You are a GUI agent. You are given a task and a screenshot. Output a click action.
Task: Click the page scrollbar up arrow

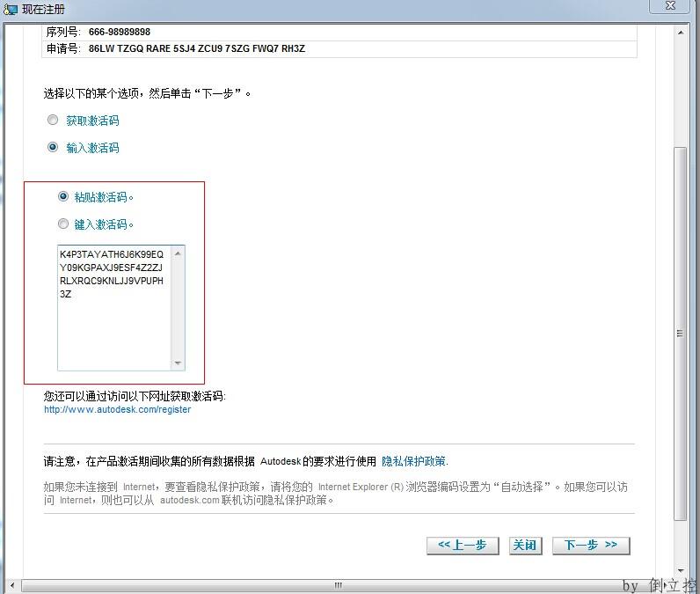(680, 33)
